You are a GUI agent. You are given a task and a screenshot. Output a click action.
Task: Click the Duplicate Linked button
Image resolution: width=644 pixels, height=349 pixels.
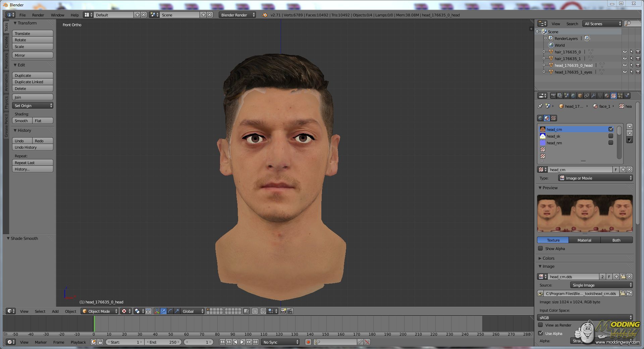(33, 82)
